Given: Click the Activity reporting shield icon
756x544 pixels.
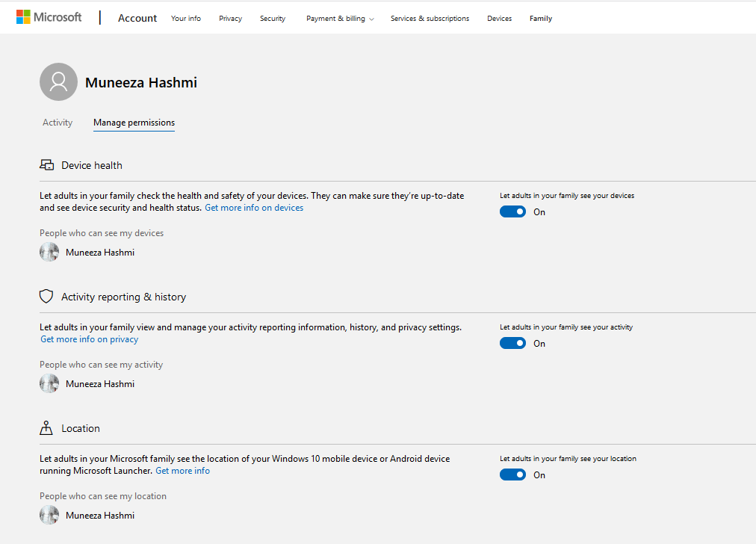Looking at the screenshot, I should point(46,296).
